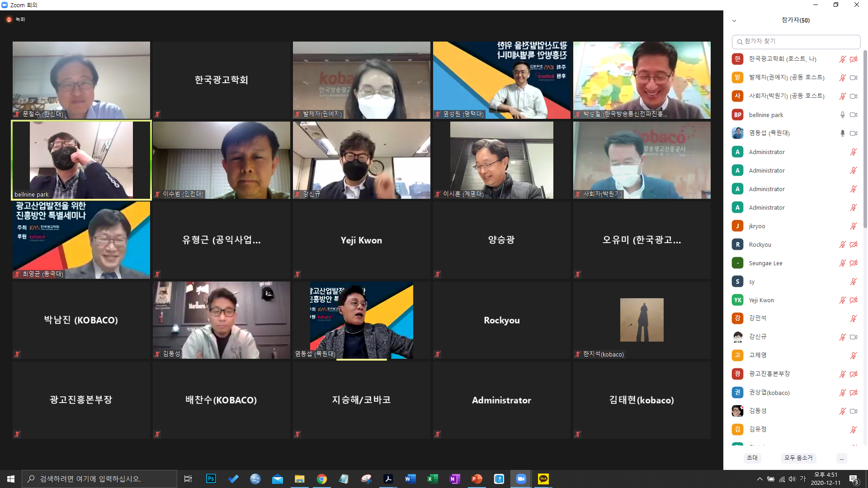Open File Explorer from the taskbar
Image resolution: width=868 pixels, height=488 pixels.
299,479
